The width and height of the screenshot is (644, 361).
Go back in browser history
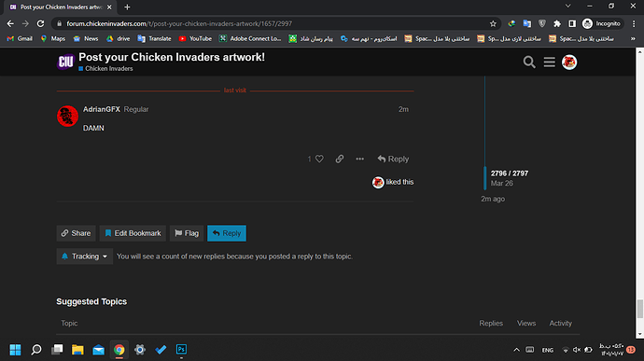10,24
